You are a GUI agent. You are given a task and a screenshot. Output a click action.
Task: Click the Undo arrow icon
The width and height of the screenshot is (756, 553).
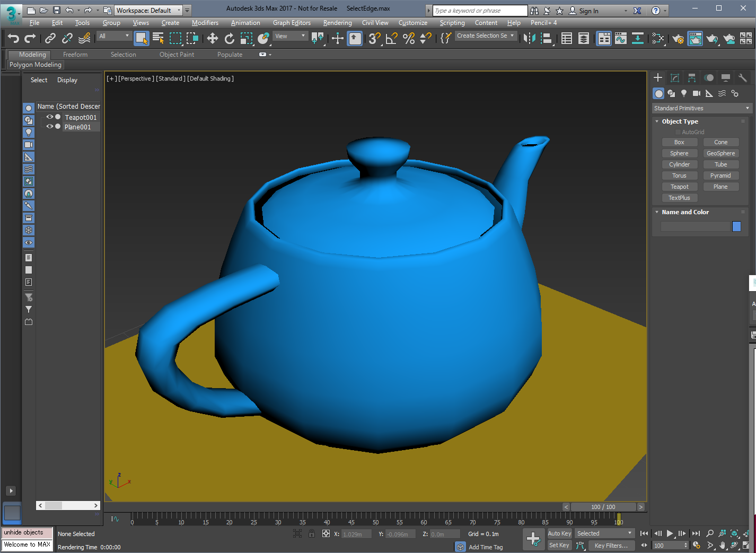tap(13, 38)
